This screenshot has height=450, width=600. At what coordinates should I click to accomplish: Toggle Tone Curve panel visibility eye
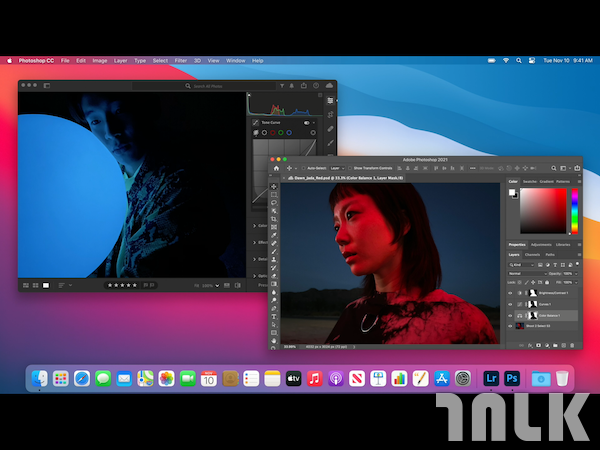307,123
